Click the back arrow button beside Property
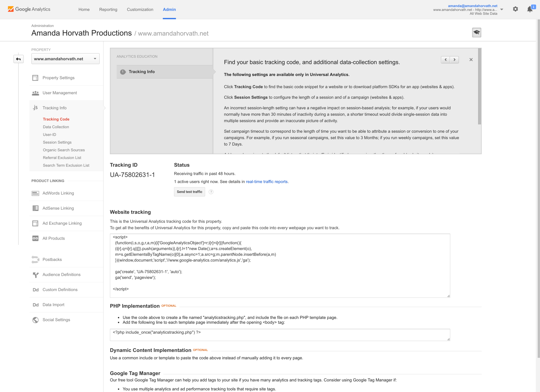Viewport: 540px width, 392px height. pyautogui.click(x=18, y=59)
